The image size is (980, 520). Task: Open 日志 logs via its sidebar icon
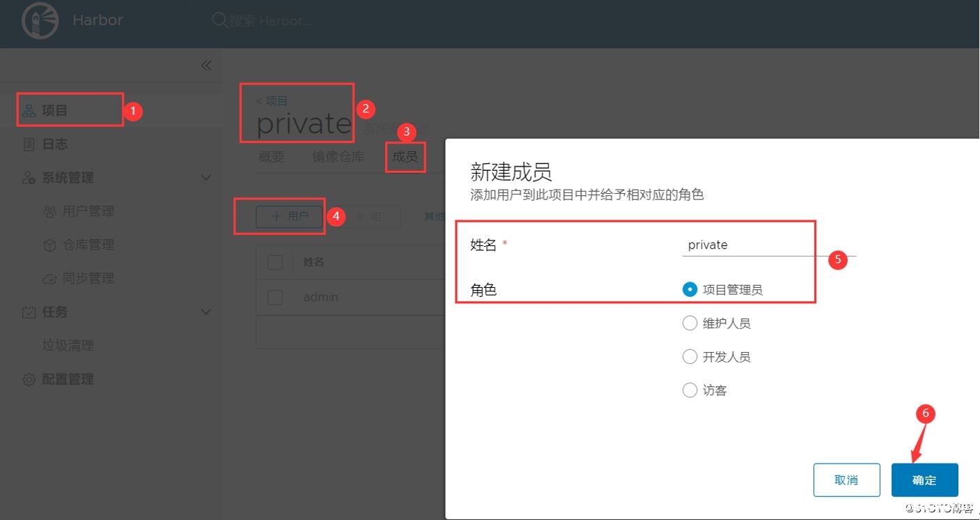point(28,144)
